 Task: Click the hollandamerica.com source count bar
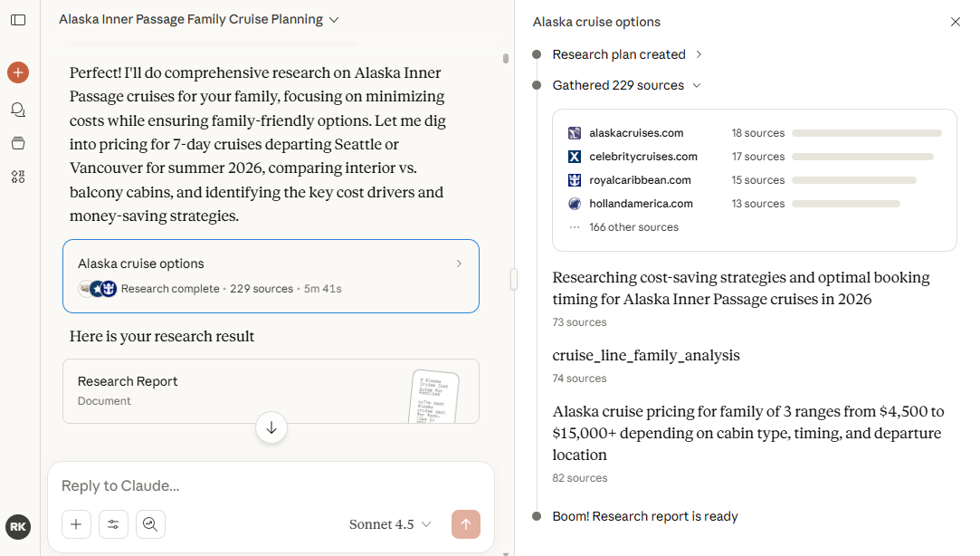pyautogui.click(x=846, y=204)
